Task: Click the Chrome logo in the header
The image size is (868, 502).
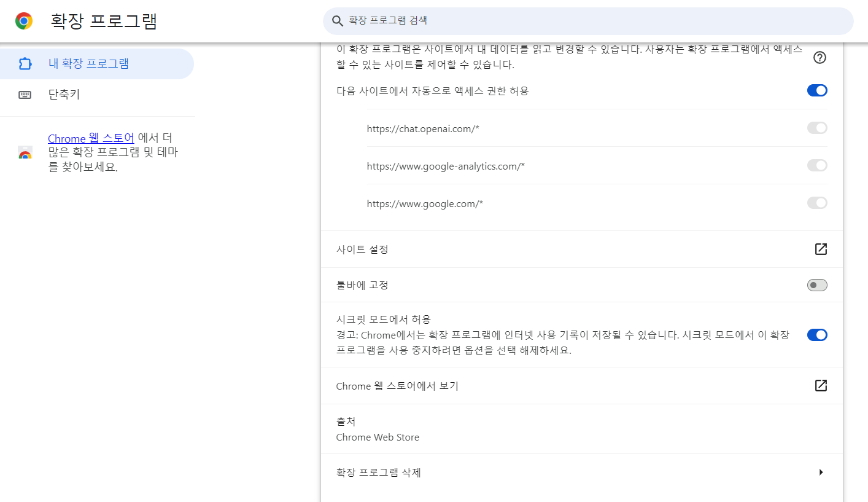Action: pos(24,21)
